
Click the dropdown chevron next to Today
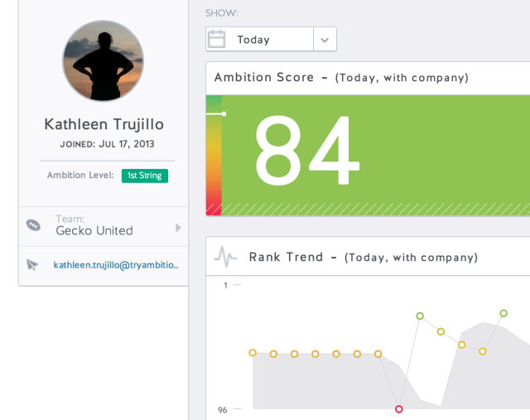click(x=325, y=39)
